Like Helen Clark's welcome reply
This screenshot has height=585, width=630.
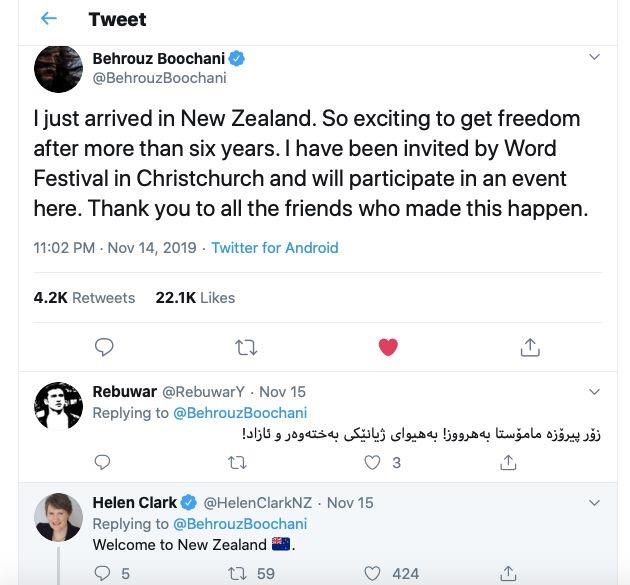click(373, 573)
